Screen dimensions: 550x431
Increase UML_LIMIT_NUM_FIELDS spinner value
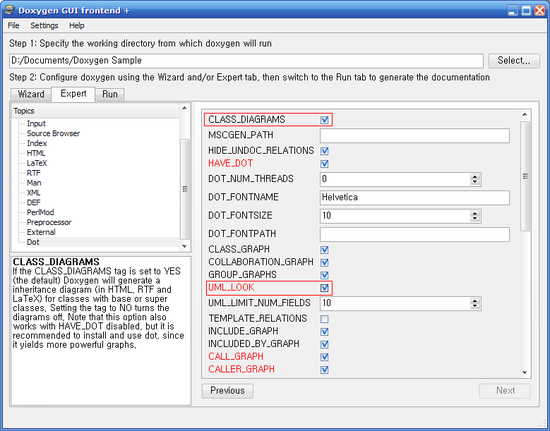[475, 301]
